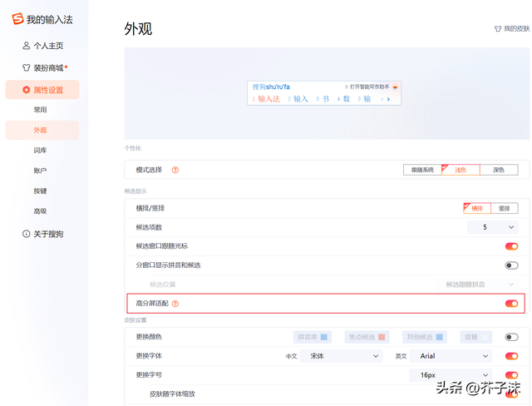Open the 高级 settings tab

pos(40,211)
